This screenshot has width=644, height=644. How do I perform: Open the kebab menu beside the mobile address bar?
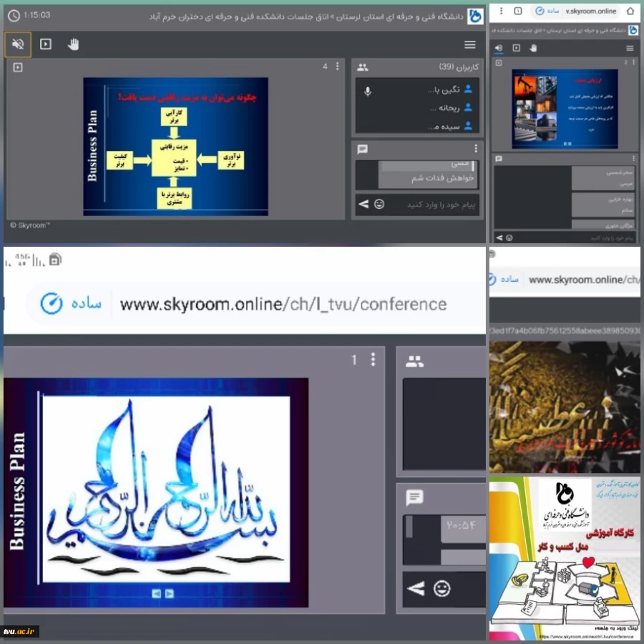(502, 11)
